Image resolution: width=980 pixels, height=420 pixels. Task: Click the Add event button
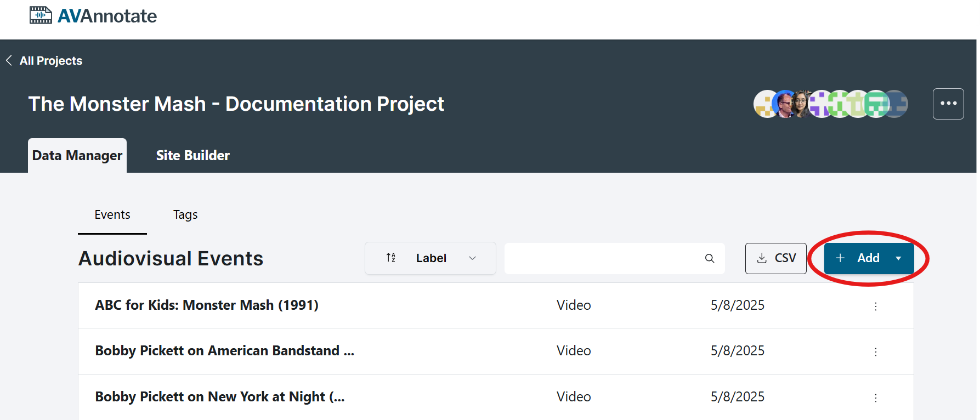[x=869, y=258]
